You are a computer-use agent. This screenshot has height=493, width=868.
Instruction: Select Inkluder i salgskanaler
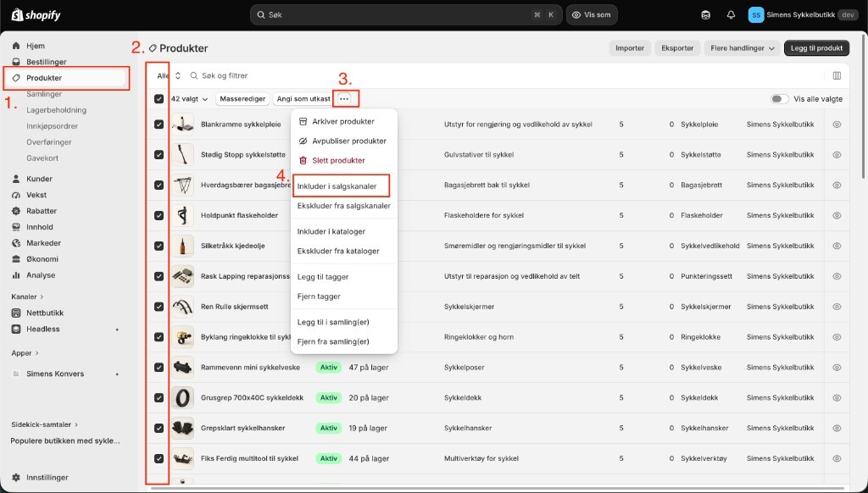point(341,186)
